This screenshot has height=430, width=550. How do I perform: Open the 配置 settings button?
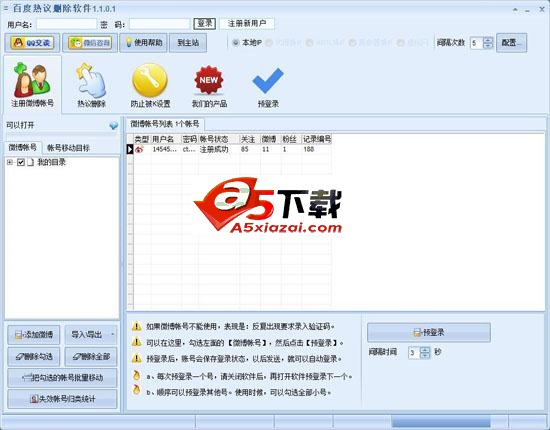(511, 43)
